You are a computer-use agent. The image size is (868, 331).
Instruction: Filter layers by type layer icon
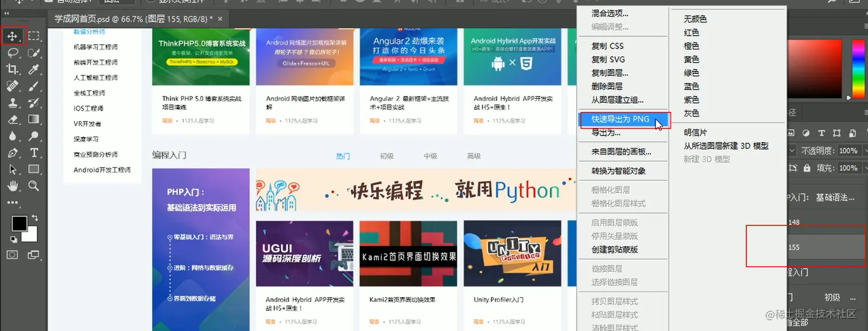[x=821, y=133]
